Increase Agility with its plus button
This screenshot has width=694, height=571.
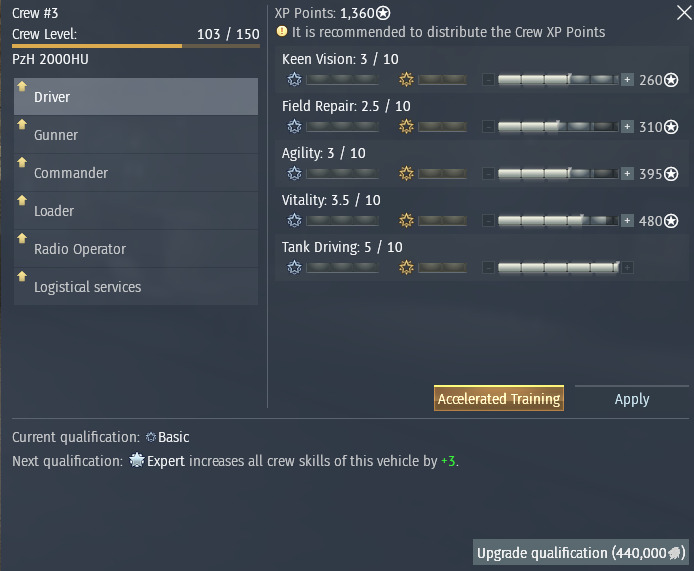click(627, 174)
